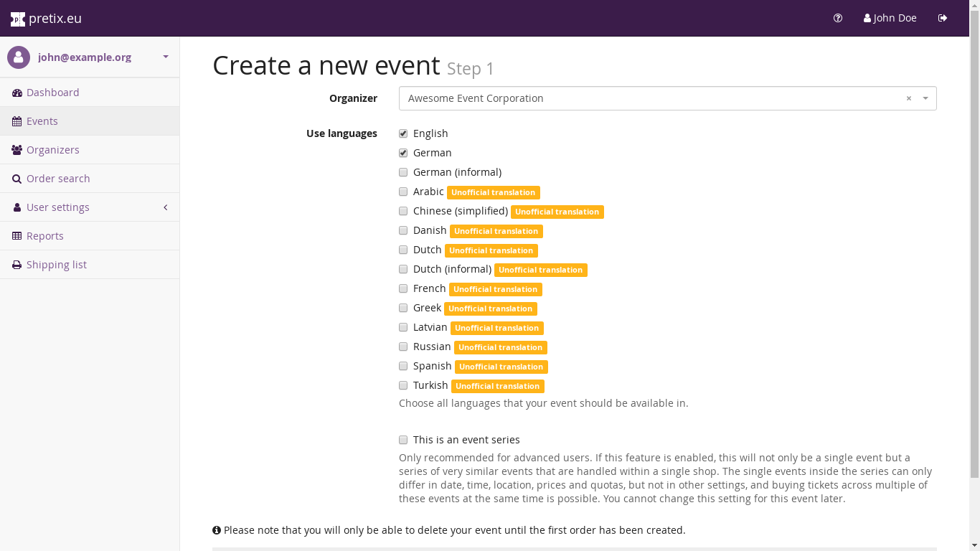Screen dimensions: 980x551
Task: Select the Spanish language checkbox
Action: [x=403, y=366]
